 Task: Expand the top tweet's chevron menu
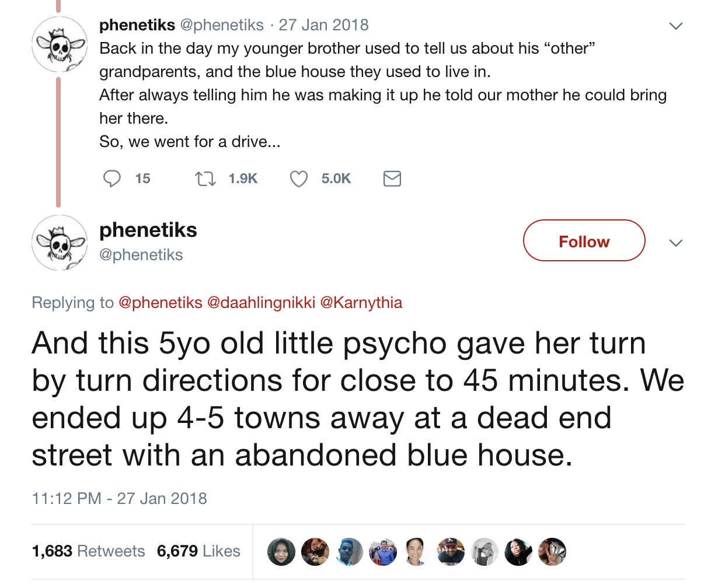pyautogui.click(x=675, y=26)
